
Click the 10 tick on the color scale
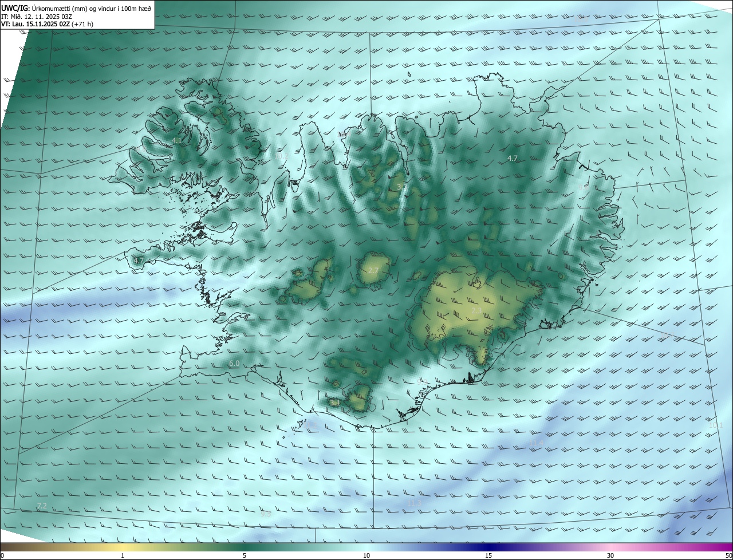366,555
